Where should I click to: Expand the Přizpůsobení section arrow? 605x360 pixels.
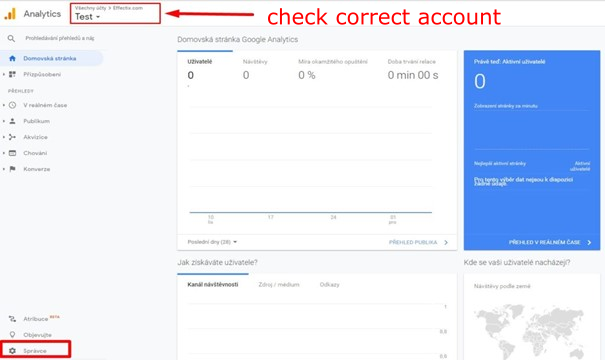coord(4,74)
